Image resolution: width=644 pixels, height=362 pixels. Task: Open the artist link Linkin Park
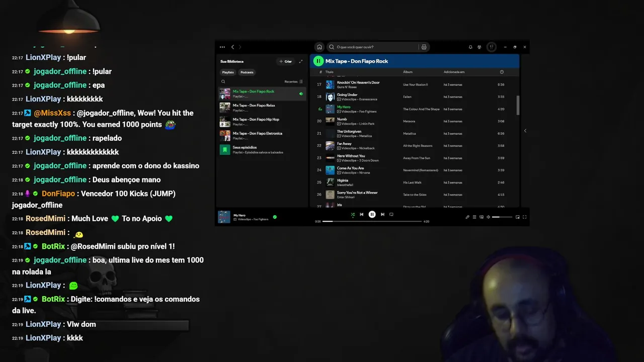367,124
